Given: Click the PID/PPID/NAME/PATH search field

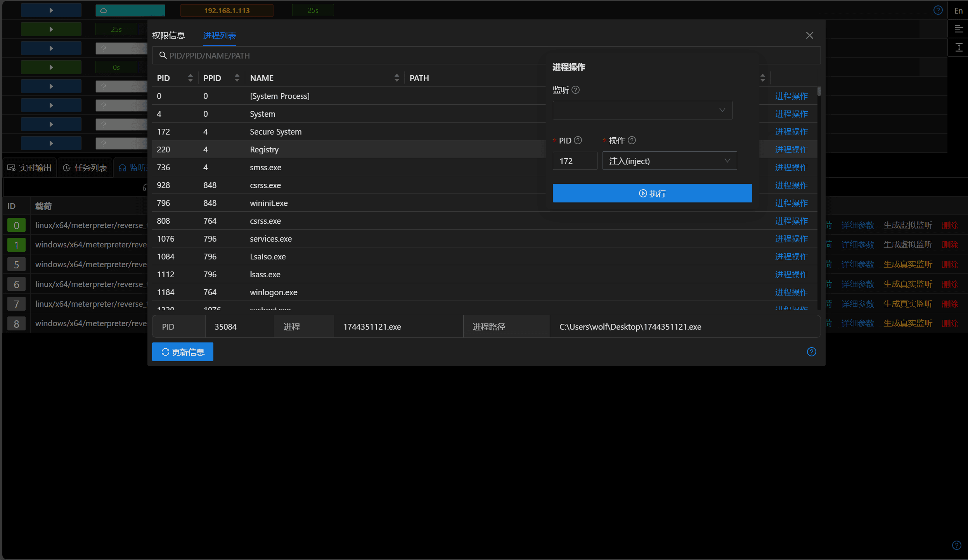Looking at the screenshot, I should point(487,55).
